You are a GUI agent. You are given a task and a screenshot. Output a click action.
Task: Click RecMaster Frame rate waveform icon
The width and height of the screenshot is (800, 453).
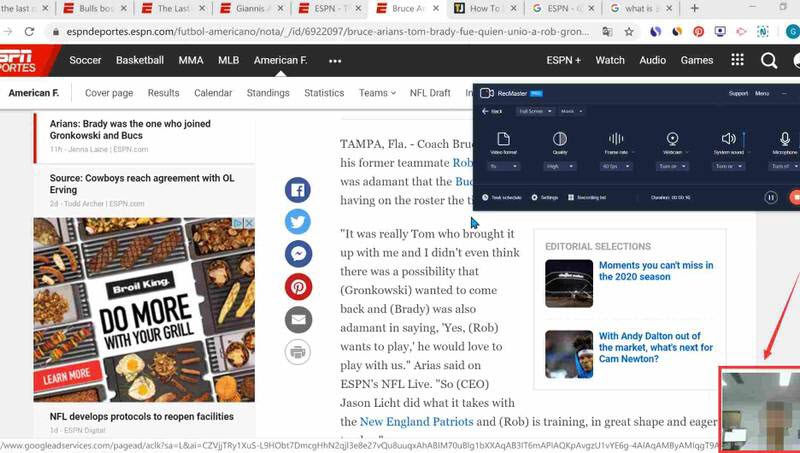click(616, 139)
